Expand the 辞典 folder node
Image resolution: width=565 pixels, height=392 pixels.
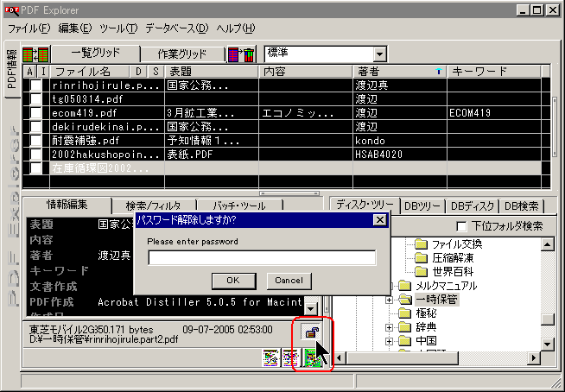pos(390,328)
